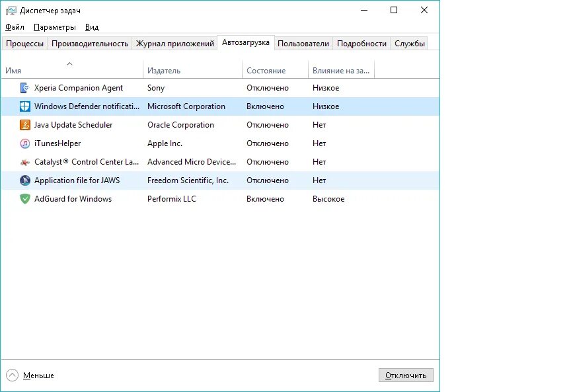Click Низкое impact in Xperia row
The width and height of the screenshot is (571, 392).
pos(326,88)
